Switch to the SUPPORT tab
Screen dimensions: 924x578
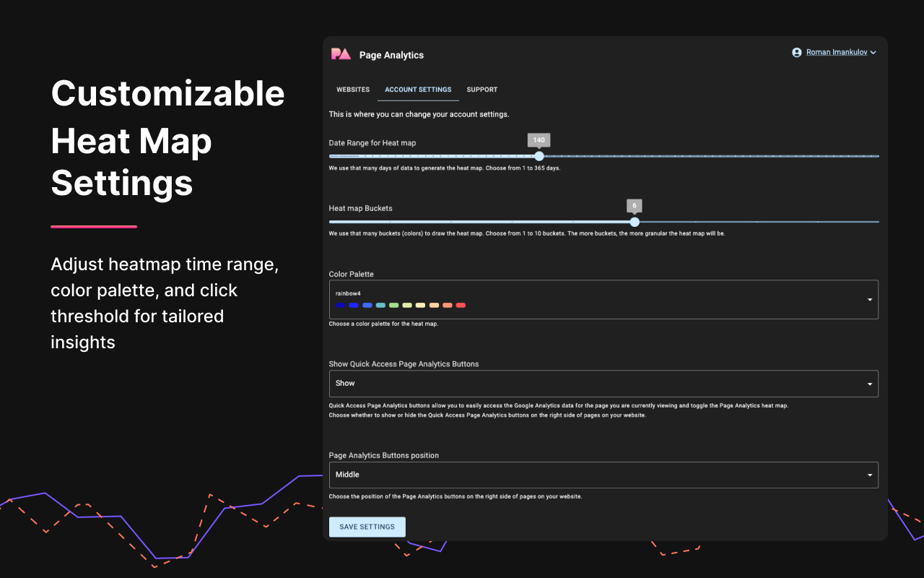click(x=481, y=90)
